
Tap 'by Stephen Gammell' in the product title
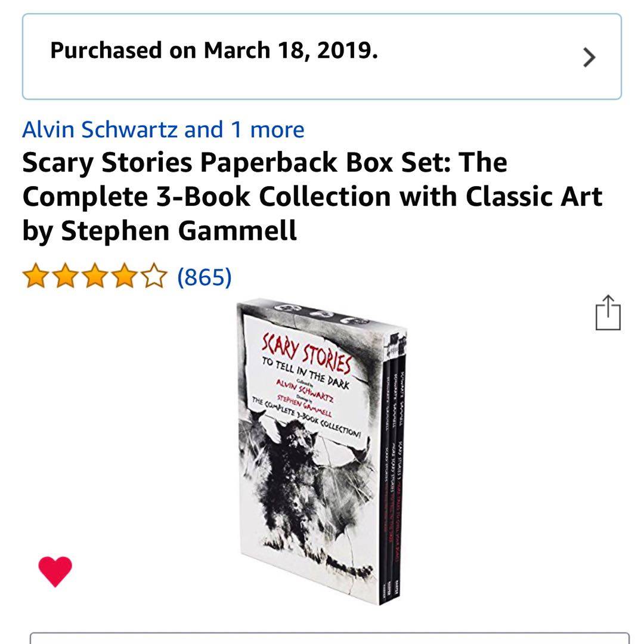[x=159, y=230]
